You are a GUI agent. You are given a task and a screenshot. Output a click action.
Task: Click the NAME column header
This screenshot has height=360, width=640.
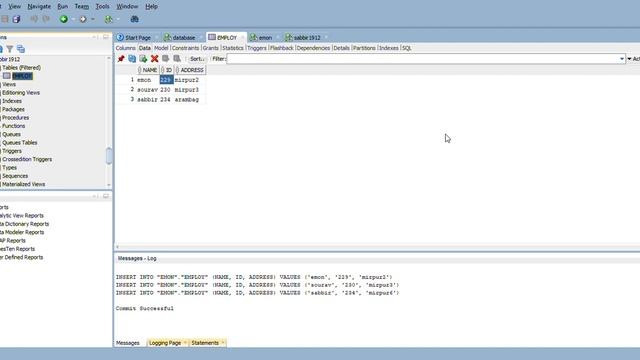click(x=147, y=70)
